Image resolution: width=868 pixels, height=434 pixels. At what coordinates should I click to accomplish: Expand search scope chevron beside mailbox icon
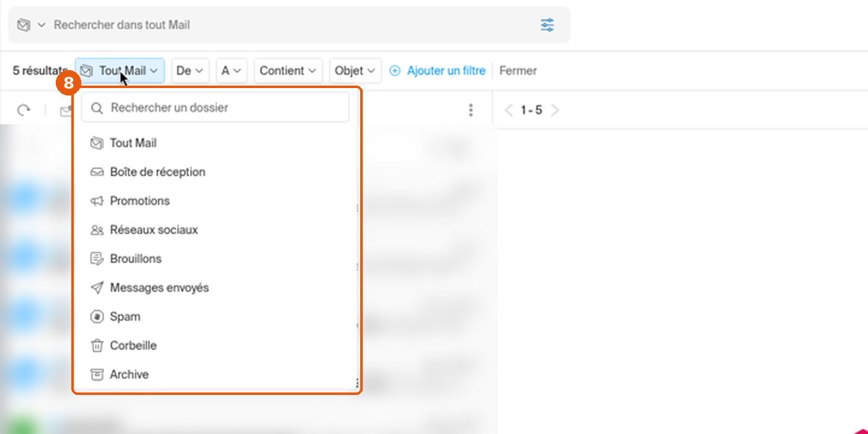pos(42,25)
